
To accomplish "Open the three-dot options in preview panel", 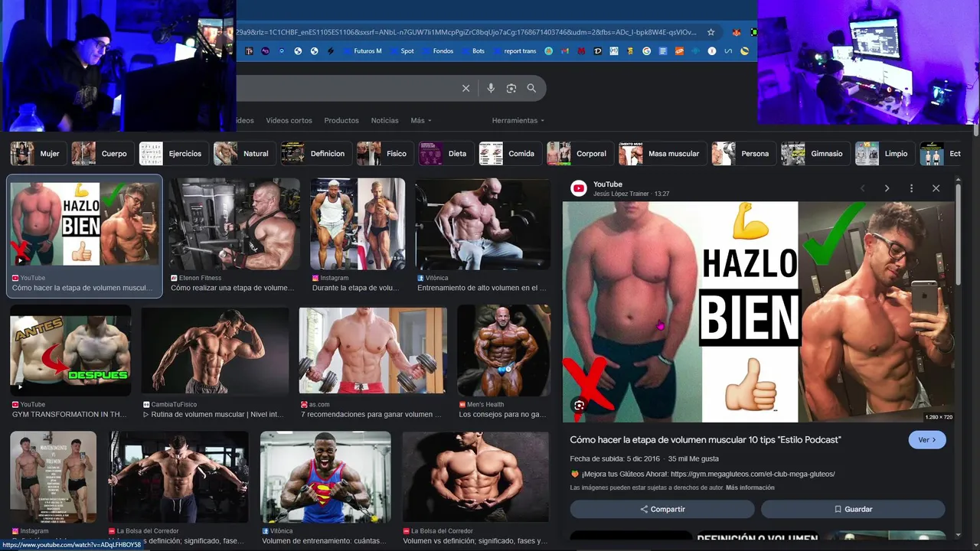I will [x=911, y=188].
